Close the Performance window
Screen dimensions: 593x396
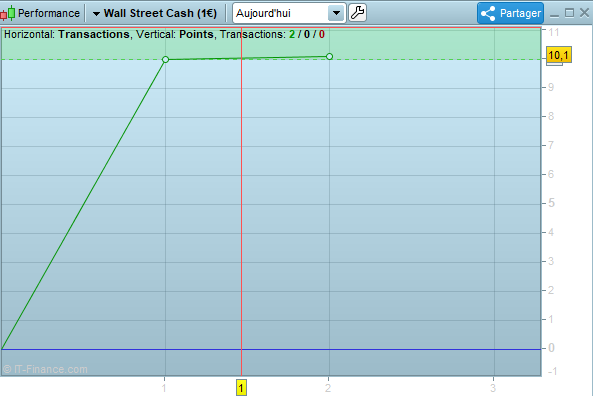point(584,13)
